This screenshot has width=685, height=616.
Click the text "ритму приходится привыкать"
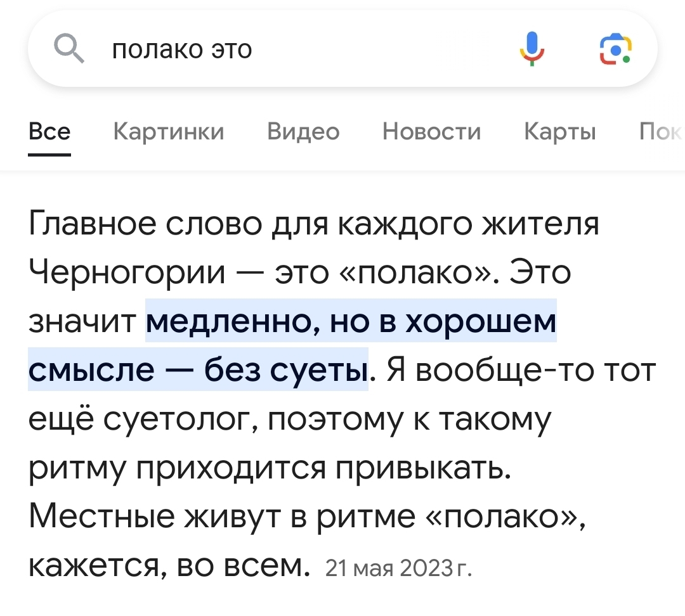tap(270, 468)
